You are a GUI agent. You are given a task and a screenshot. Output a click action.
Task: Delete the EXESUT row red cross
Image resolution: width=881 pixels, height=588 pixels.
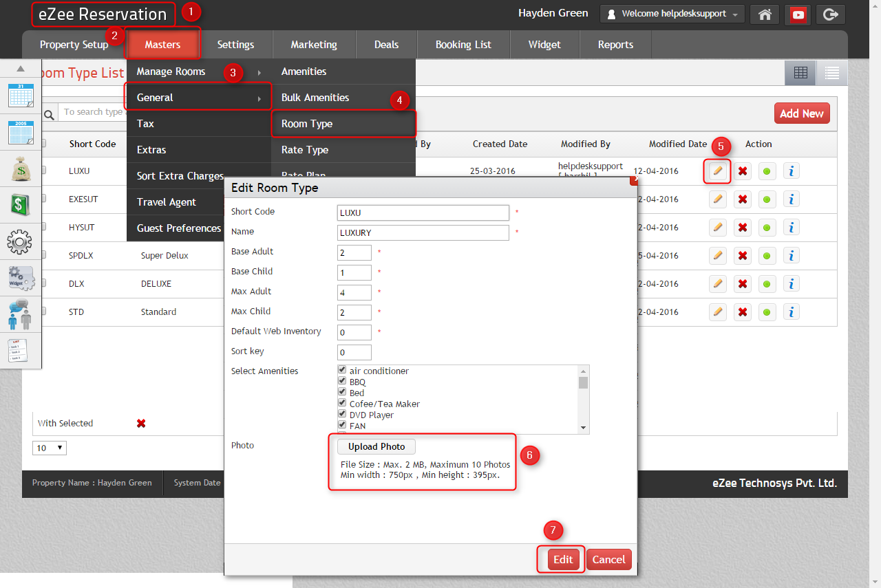(x=742, y=199)
